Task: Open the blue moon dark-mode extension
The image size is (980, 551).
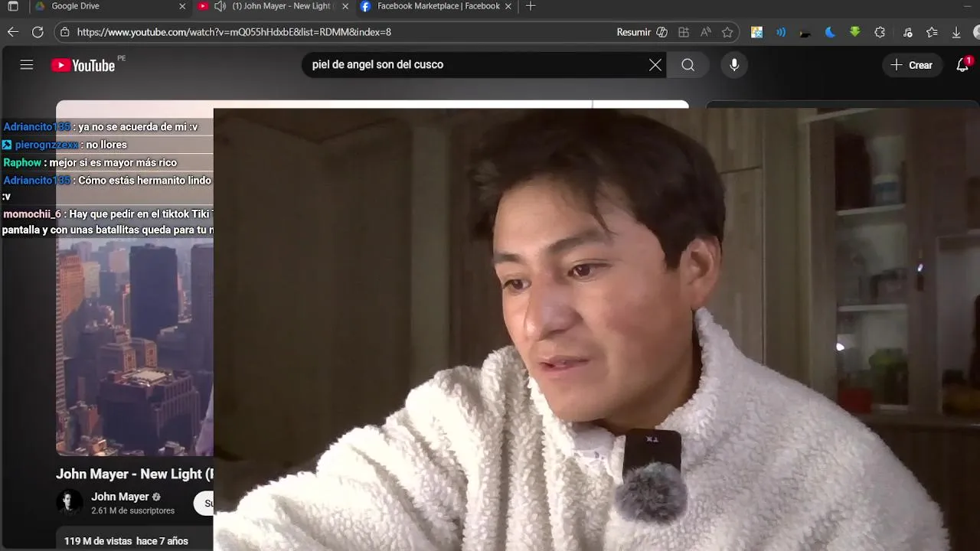Action: [830, 32]
